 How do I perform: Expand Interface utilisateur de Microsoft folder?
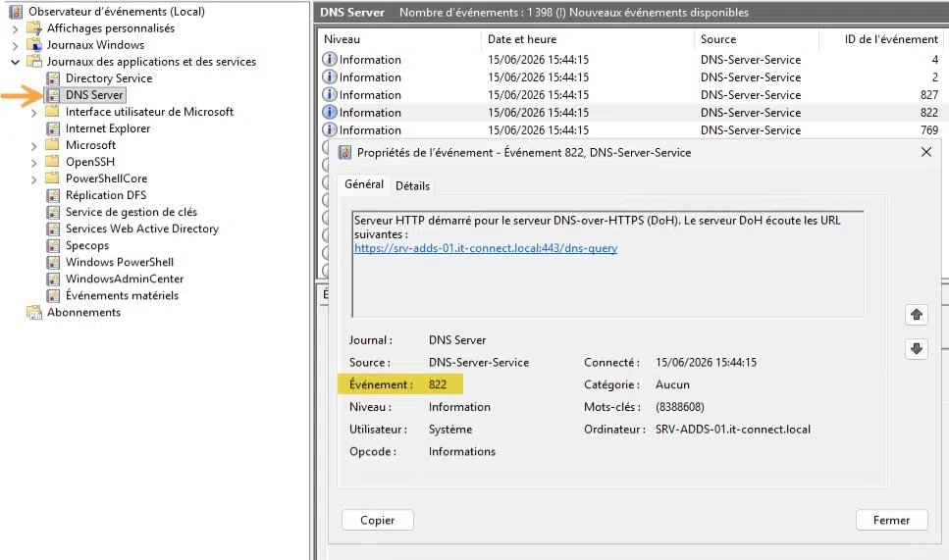[34, 113]
